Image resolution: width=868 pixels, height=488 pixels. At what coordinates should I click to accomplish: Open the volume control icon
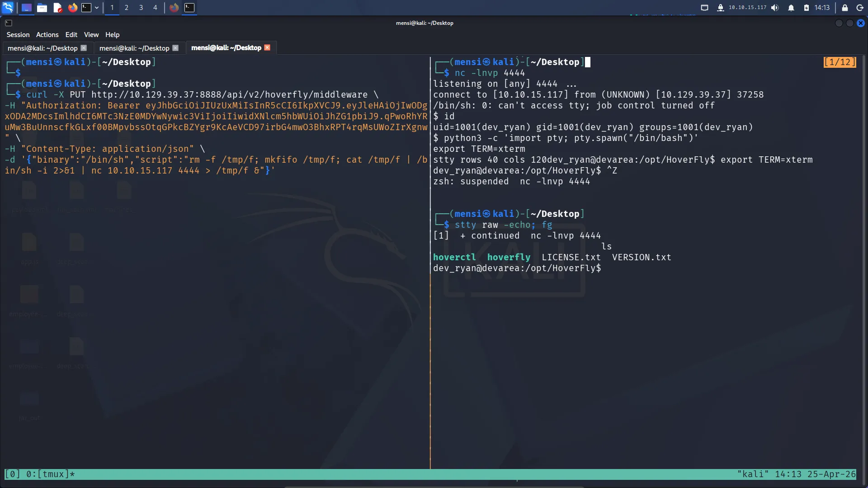[775, 8]
